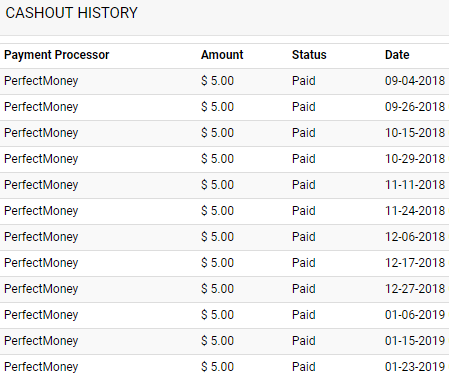Viewport: 449px width, 377px height.
Task: Click PerfectMoney in the 11-11-2018 row
Action: point(41,185)
